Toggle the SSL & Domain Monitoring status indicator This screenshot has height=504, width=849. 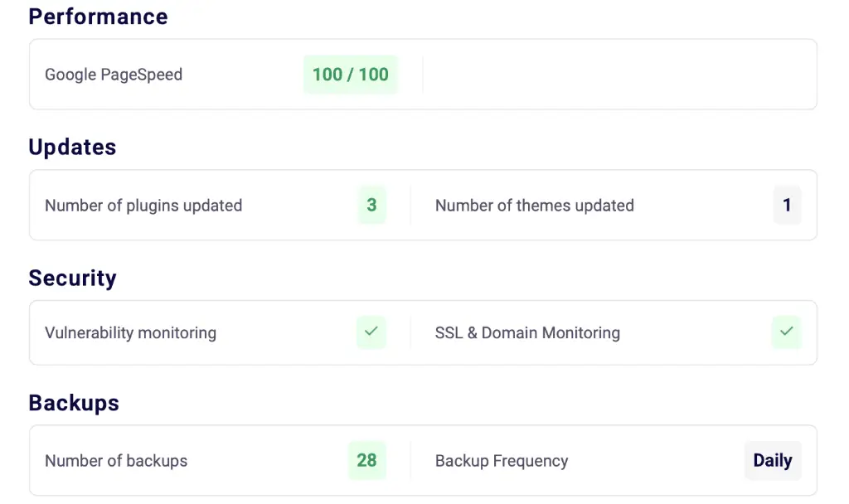[785, 332]
